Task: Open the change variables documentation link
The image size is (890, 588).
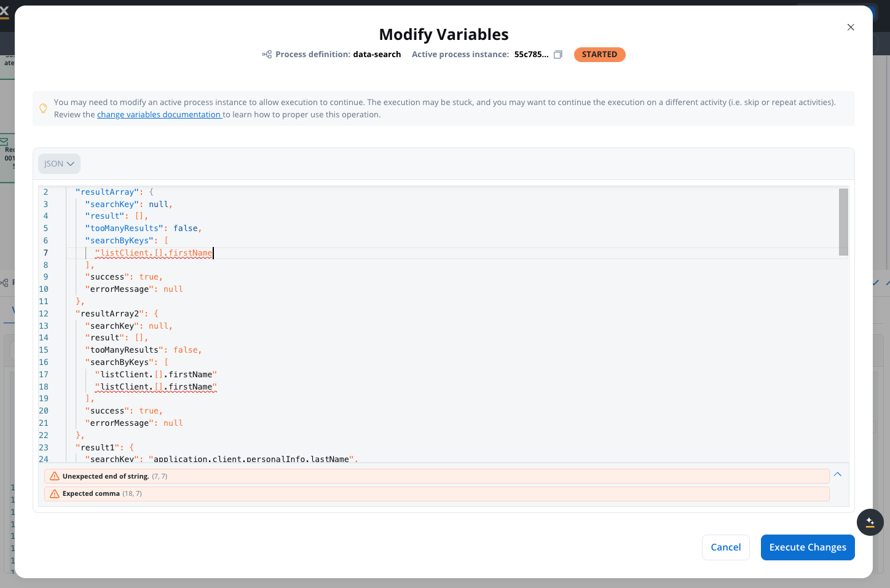Action: point(159,115)
